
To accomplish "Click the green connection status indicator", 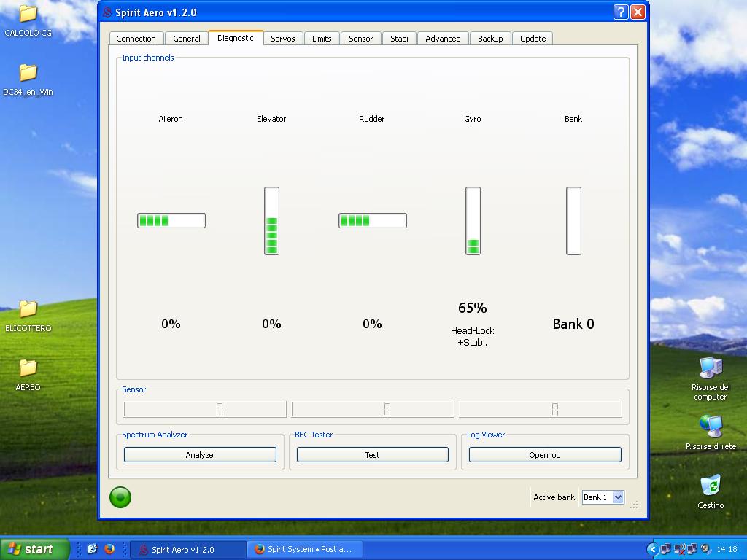I will (x=120, y=497).
